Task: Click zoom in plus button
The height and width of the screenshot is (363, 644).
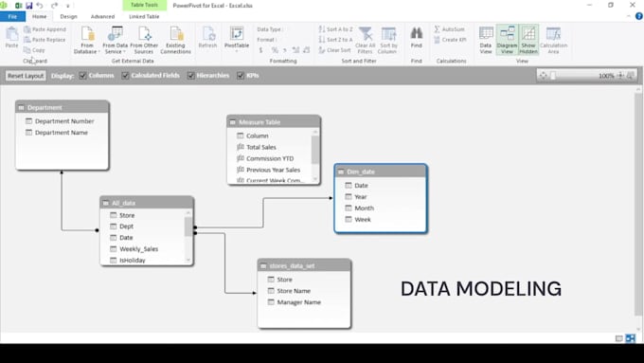Action: pyautogui.click(x=620, y=76)
